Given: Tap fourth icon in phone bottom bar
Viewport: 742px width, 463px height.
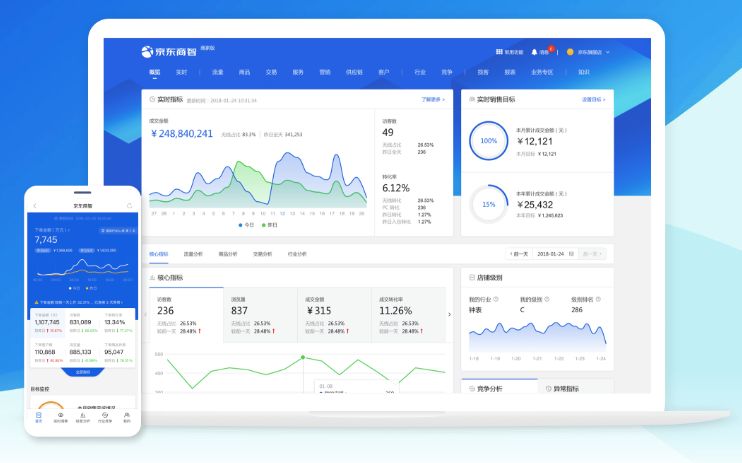Looking at the screenshot, I should 105,417.
